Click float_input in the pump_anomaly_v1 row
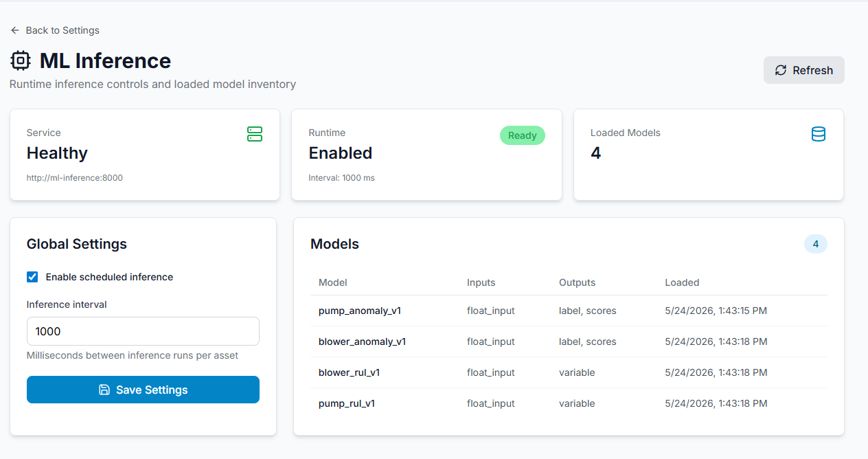The height and width of the screenshot is (459, 868). [x=491, y=311]
